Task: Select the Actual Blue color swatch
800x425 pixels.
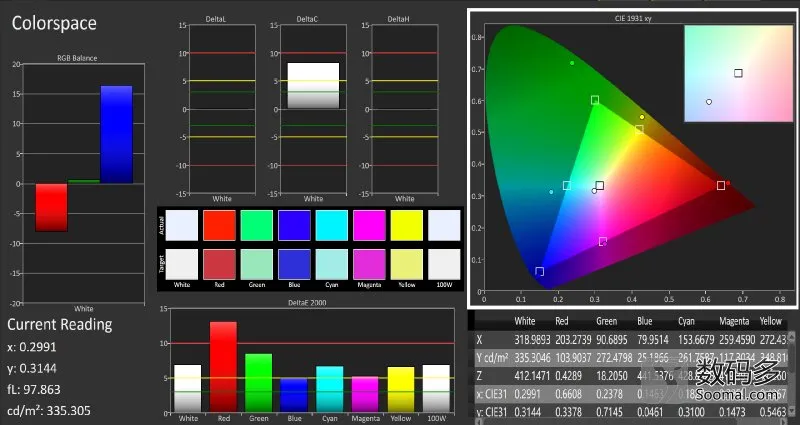Action: (294, 225)
